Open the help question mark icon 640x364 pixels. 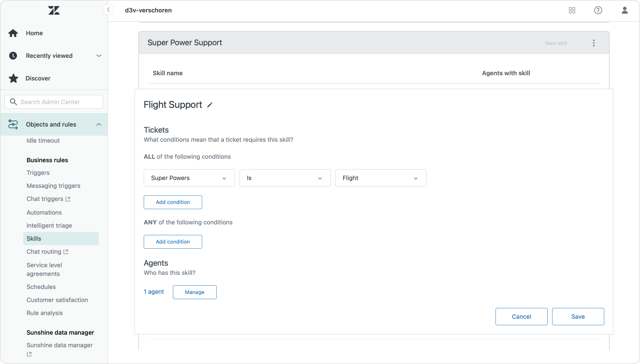[598, 10]
